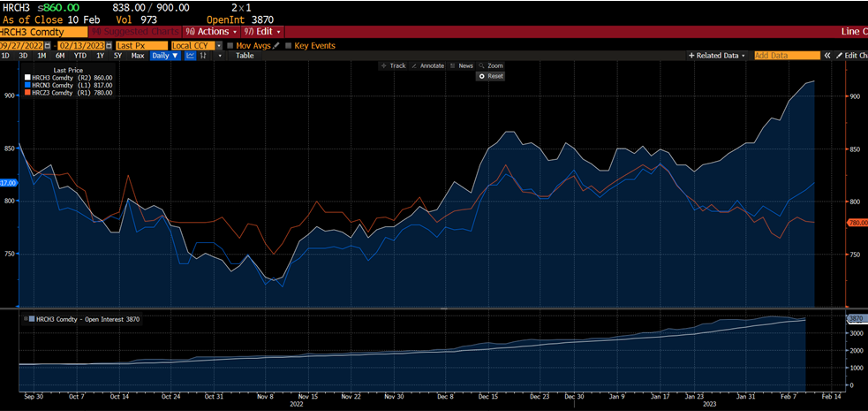Select the Reset radio option
Image resolution: width=868 pixels, height=411 pixels.
[x=481, y=76]
